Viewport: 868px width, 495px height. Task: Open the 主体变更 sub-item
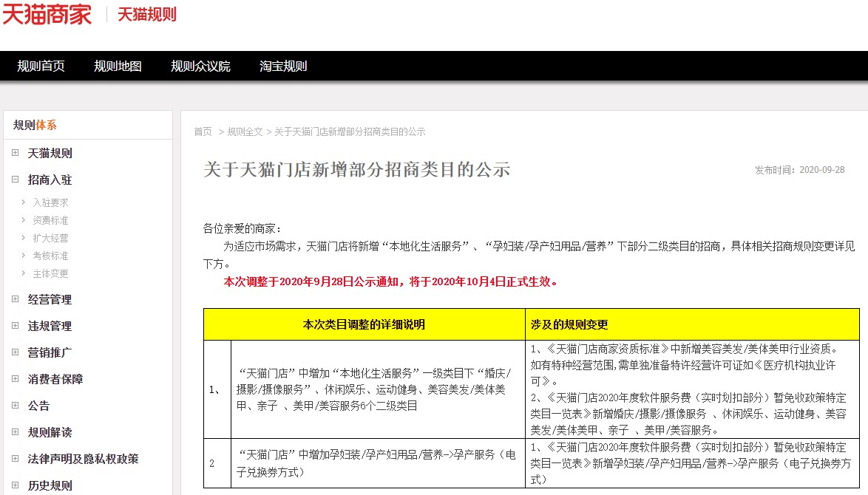[x=50, y=274]
